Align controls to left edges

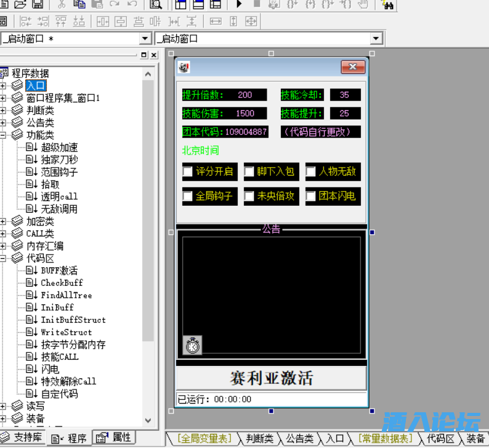point(26,22)
